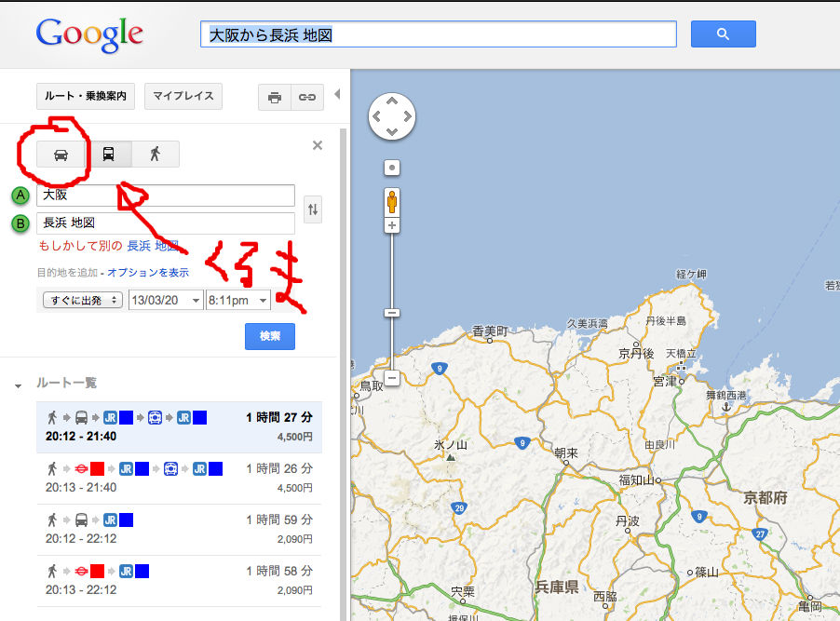840x621 pixels.
Task: Click the zoom slider handle
Action: point(392,313)
